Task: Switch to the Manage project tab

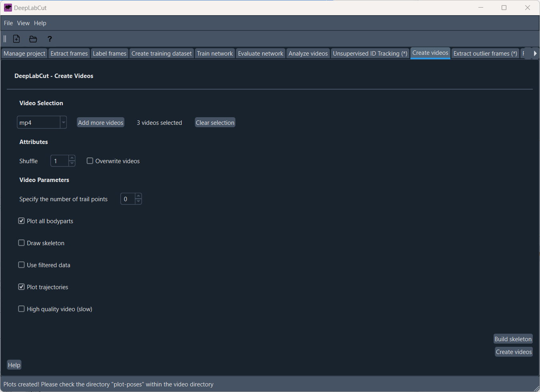Action: 24,54
